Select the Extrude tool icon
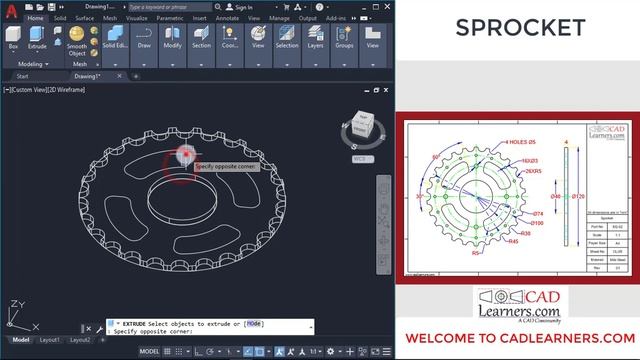The width and height of the screenshot is (640, 360). [x=37, y=34]
